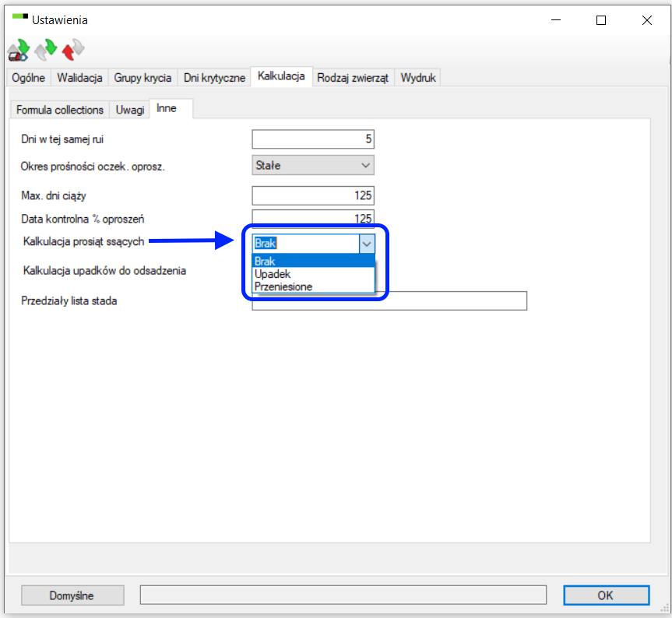Maximize the Ustawienia window
The width and height of the screenshot is (672, 618).
tap(601, 20)
